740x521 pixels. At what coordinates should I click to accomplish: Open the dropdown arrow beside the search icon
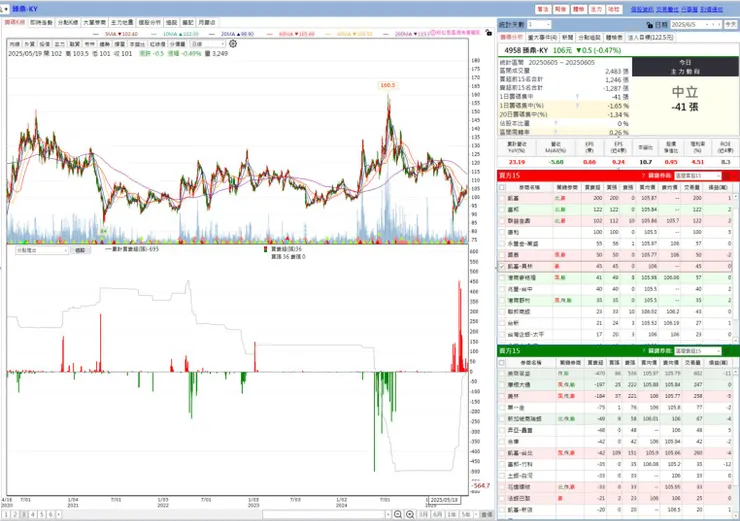click(x=6, y=9)
